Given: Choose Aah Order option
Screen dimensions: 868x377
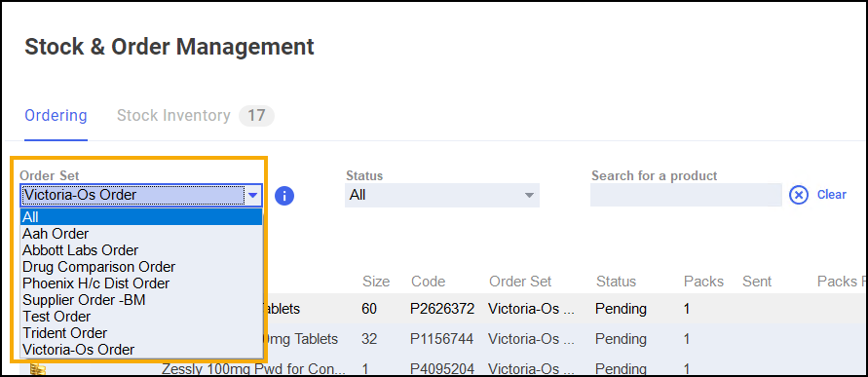Looking at the screenshot, I should pyautogui.click(x=141, y=234).
